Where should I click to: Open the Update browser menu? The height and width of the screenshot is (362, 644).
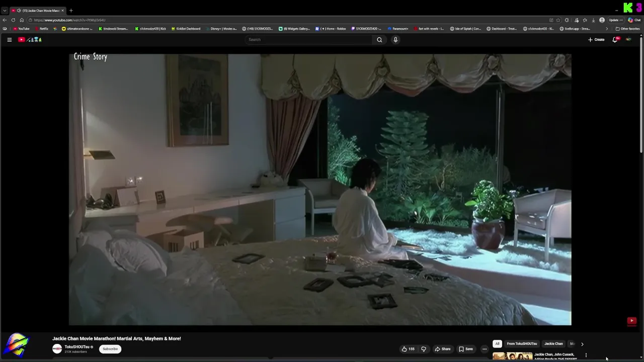[x=616, y=20]
